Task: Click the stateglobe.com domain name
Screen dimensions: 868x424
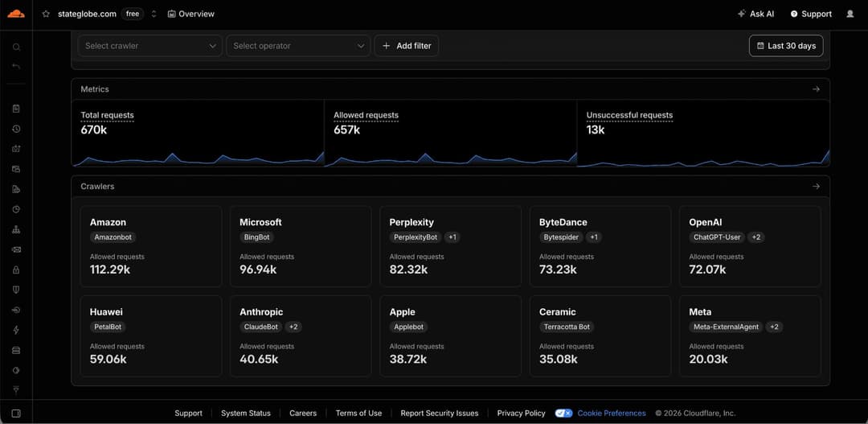Action: (x=87, y=14)
